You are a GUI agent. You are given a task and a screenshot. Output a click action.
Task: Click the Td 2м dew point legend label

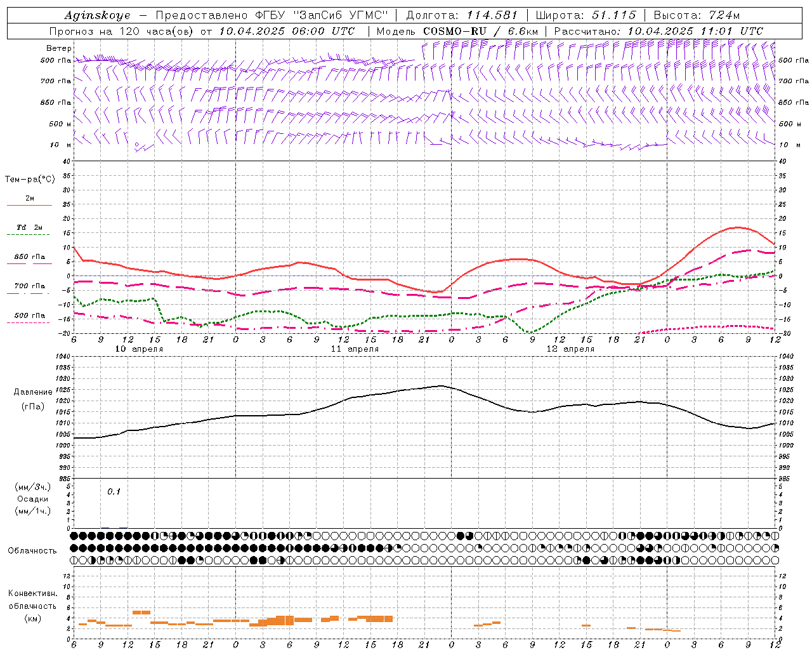[30, 227]
